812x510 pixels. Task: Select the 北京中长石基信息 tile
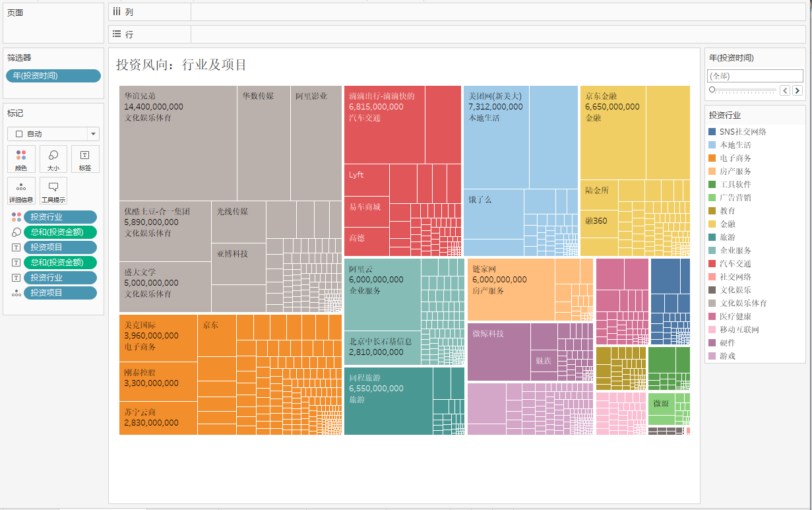383,348
